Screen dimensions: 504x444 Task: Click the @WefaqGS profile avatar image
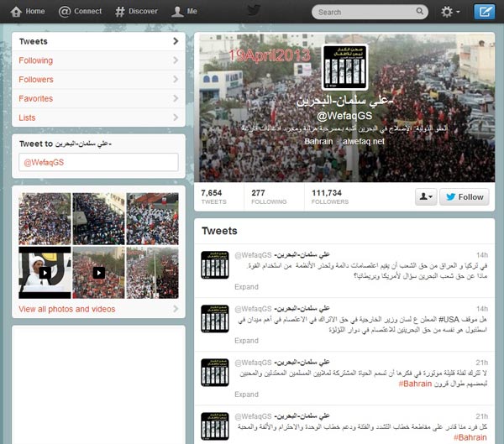(x=344, y=67)
